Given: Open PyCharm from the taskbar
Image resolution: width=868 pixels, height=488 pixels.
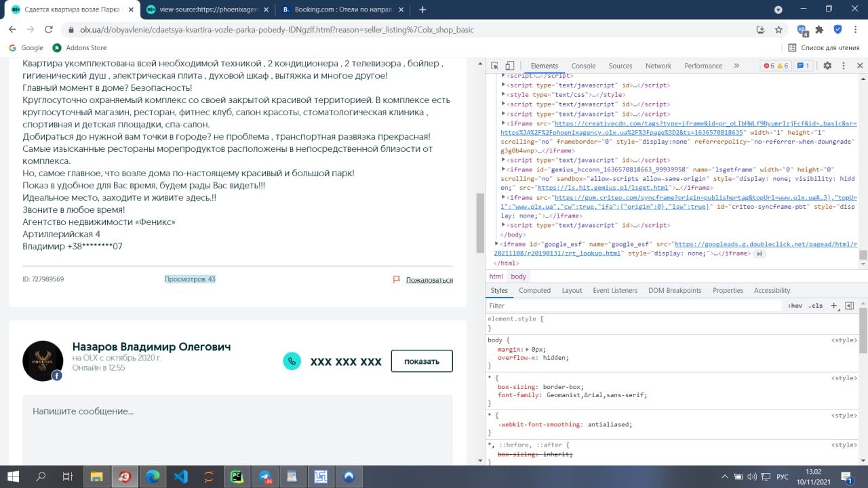Looking at the screenshot, I should (237, 476).
